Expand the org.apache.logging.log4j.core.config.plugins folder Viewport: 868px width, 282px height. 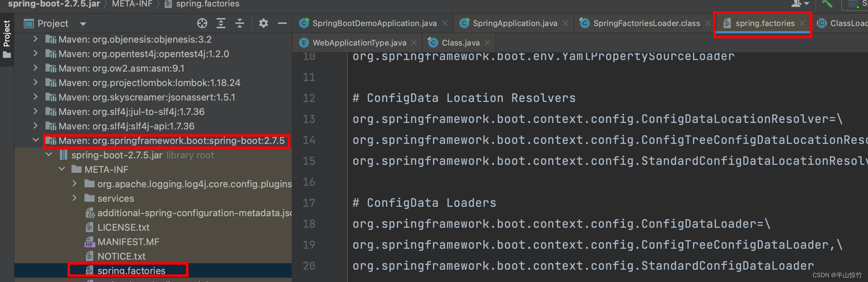74,184
